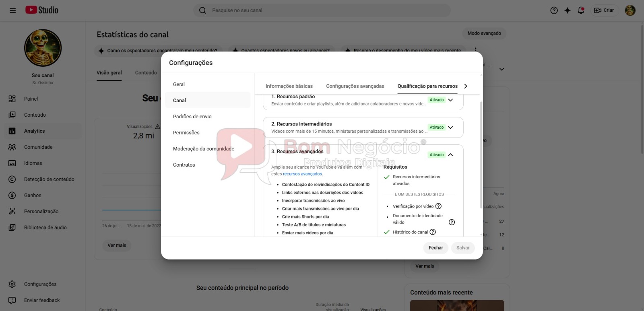Click the Como os espectadores encontraram suggestion chip
644x311 pixels.
click(157, 51)
